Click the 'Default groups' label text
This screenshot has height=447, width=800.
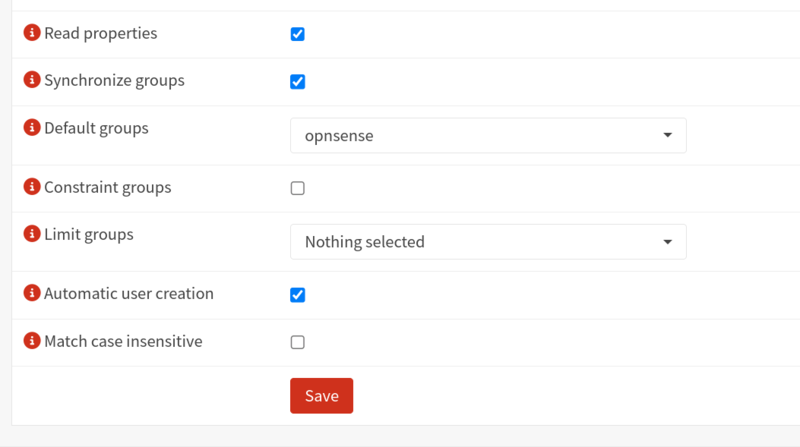click(x=96, y=129)
